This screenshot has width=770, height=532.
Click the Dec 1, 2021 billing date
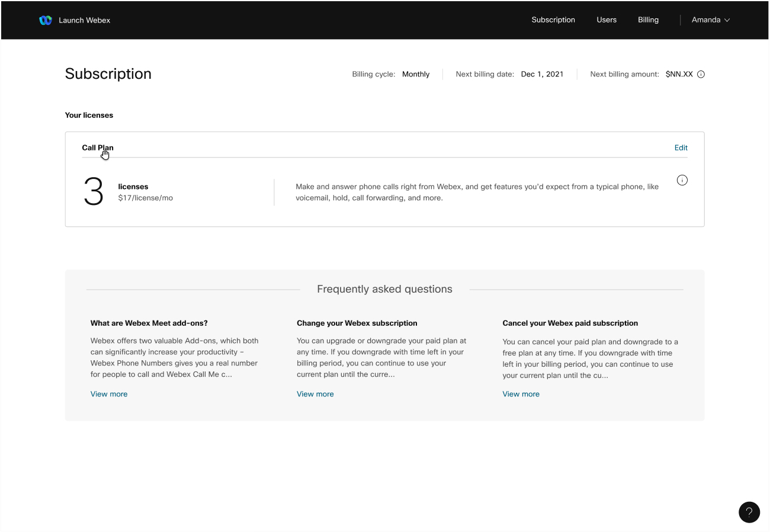(543, 75)
